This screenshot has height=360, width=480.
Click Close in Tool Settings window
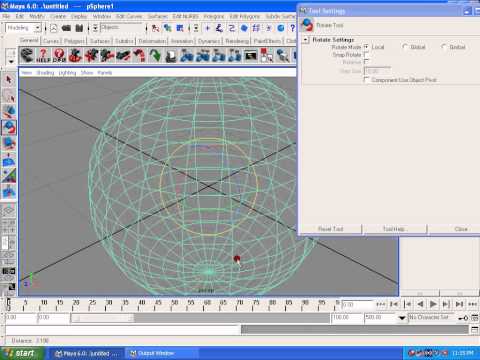(461, 229)
